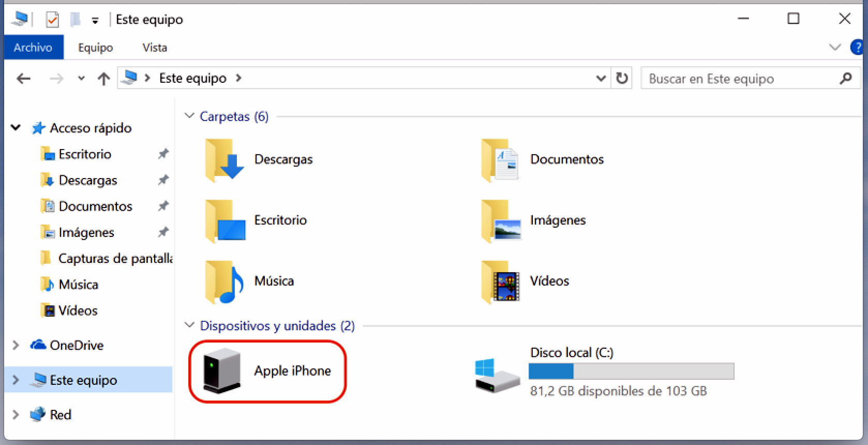This screenshot has width=868, height=445.
Task: Click the New folder icon in title bar
Action: pyautogui.click(x=76, y=20)
